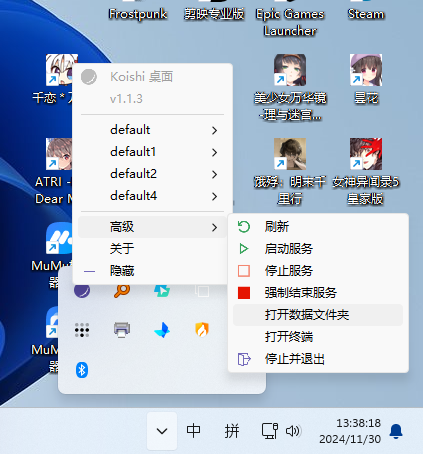
Task: Toggle the 中 input language indicator
Action: 193,431
